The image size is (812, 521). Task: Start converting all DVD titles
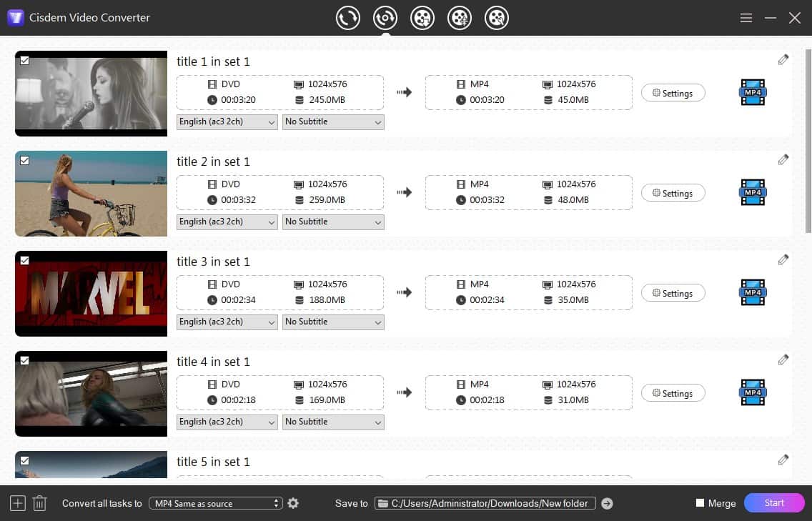[x=774, y=503]
